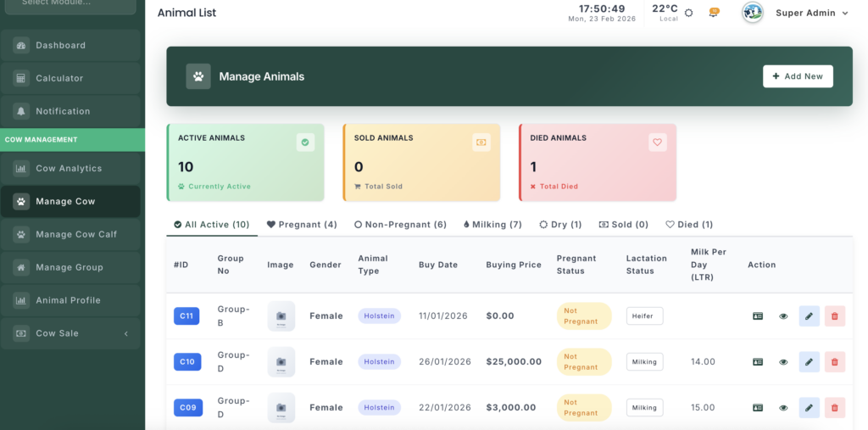Viewport: 868px width, 430px height.
Task: Click the Died Animals summary card
Action: coord(597,162)
